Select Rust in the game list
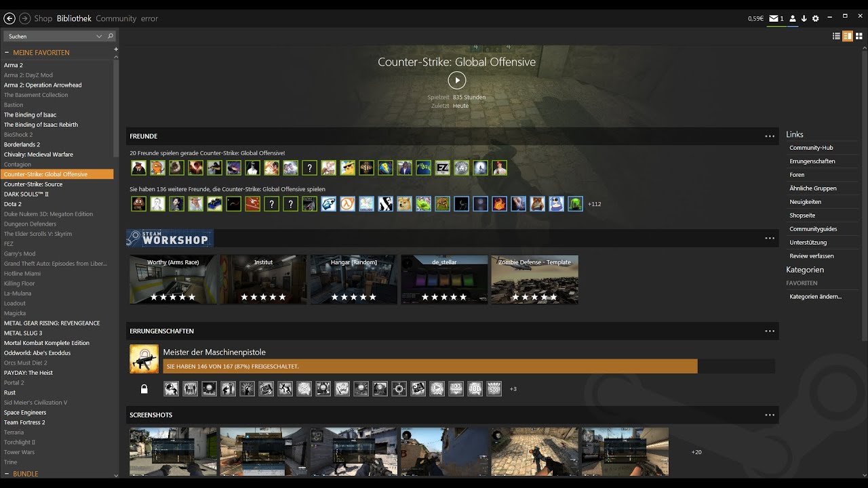The height and width of the screenshot is (488, 868). [9, 392]
